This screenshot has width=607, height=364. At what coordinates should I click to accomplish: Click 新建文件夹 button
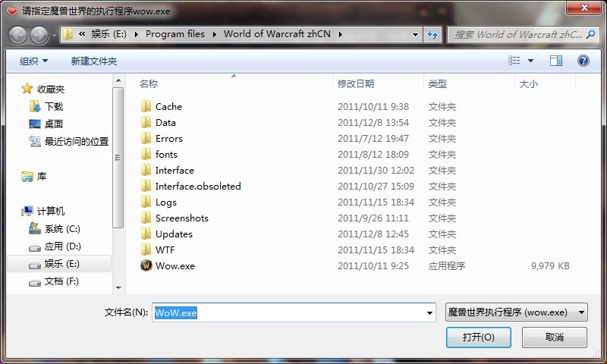(93, 61)
